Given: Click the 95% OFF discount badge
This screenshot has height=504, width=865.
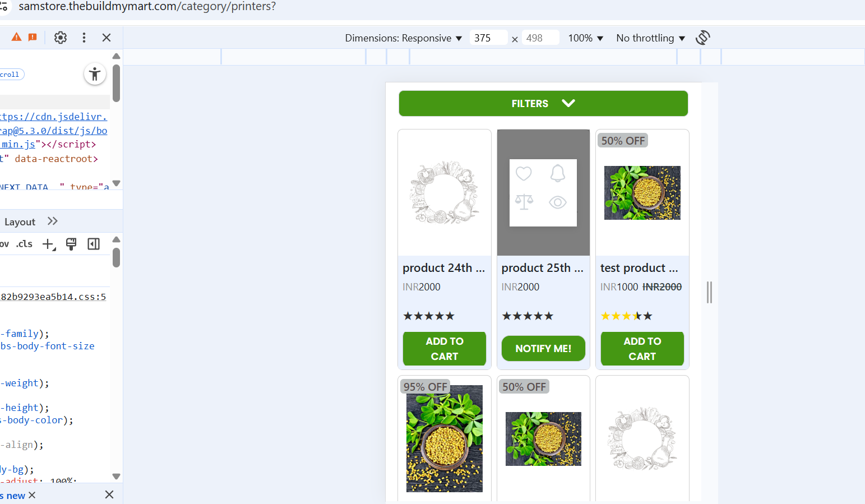Looking at the screenshot, I should (x=425, y=387).
